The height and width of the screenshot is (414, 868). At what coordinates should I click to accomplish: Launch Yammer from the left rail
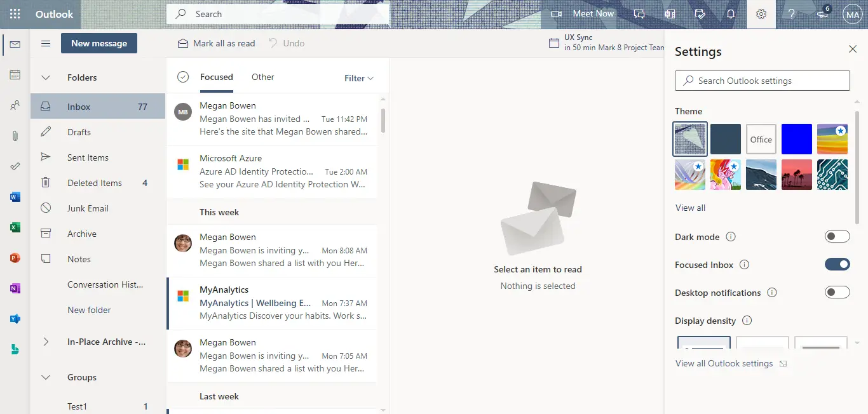point(15,319)
